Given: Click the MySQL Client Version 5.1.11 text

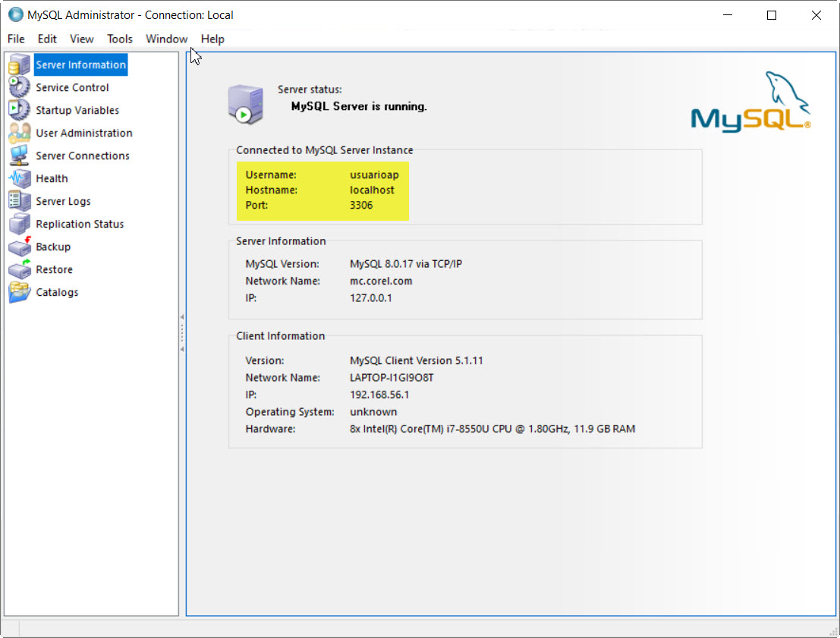Looking at the screenshot, I should (417, 360).
